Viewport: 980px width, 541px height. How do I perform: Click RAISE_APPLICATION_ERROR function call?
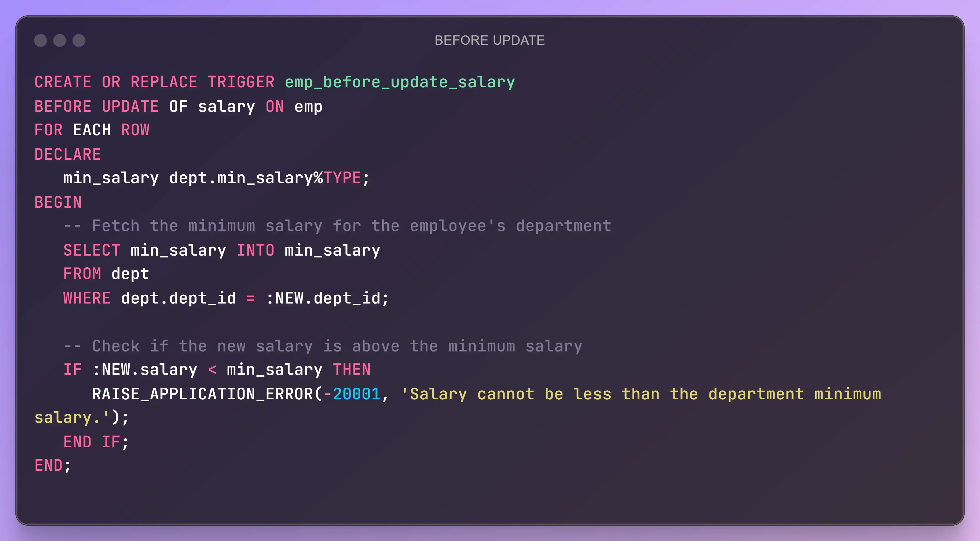(x=203, y=394)
